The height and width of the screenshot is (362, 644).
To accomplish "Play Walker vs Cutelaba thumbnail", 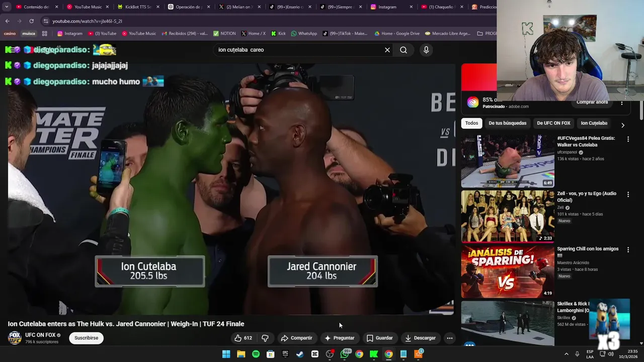I will point(508,161).
